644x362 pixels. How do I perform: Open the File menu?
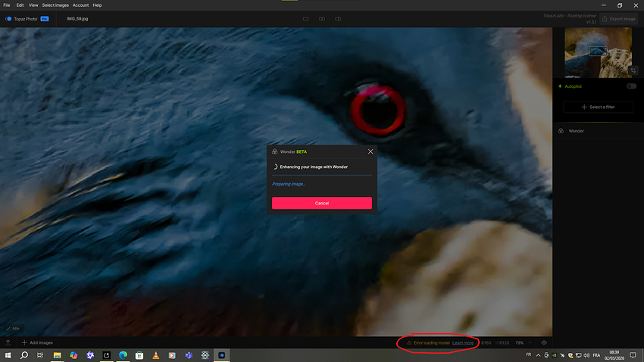(x=6, y=5)
